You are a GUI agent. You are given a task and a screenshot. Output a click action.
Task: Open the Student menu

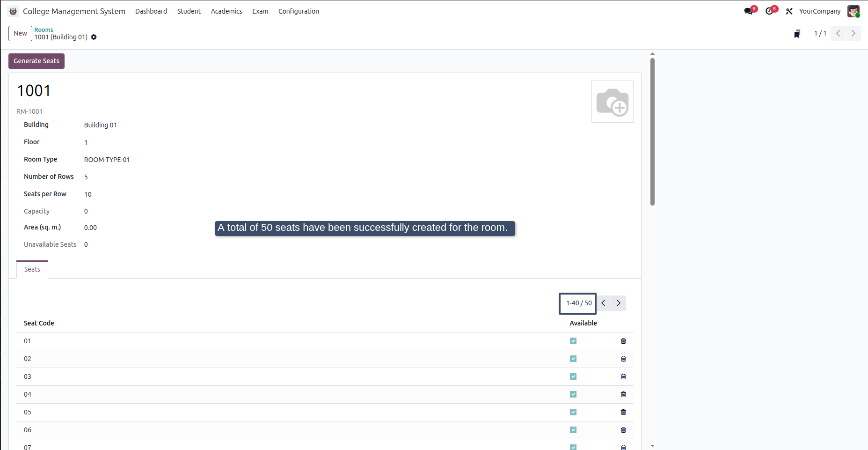[x=189, y=11]
